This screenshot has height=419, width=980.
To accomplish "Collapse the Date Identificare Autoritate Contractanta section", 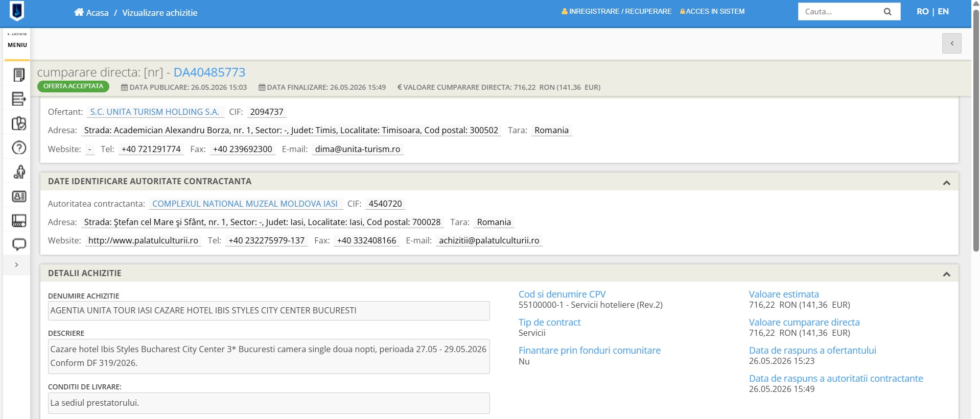I will point(946,183).
